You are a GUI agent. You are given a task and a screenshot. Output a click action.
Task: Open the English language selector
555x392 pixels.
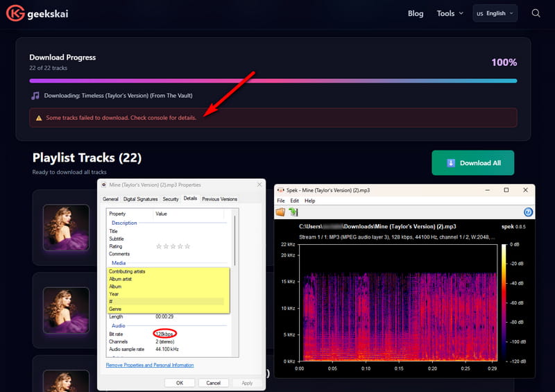[495, 13]
